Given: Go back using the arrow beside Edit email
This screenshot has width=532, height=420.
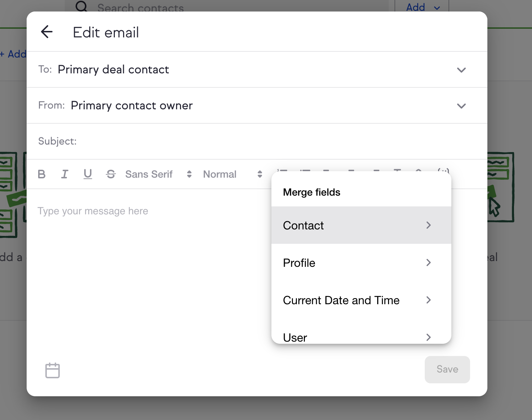Looking at the screenshot, I should tap(47, 32).
